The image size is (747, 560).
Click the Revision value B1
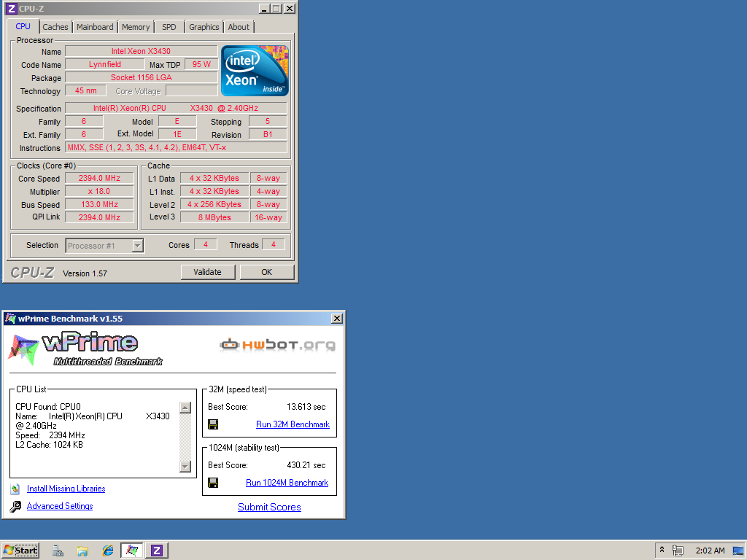click(268, 134)
